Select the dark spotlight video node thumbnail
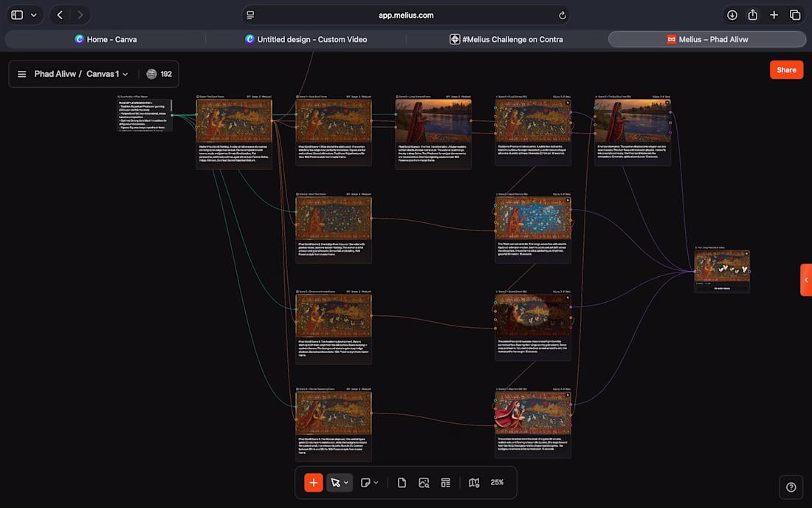The width and height of the screenshot is (812, 508). coord(533,315)
